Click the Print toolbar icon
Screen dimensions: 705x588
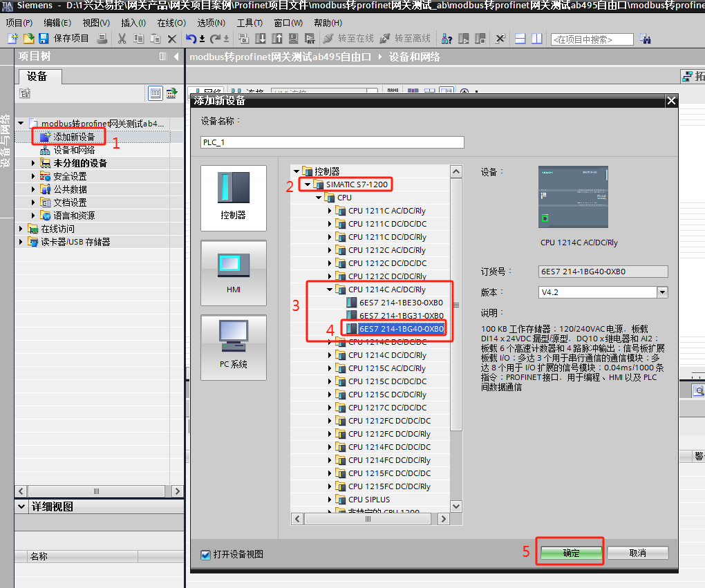click(x=102, y=39)
